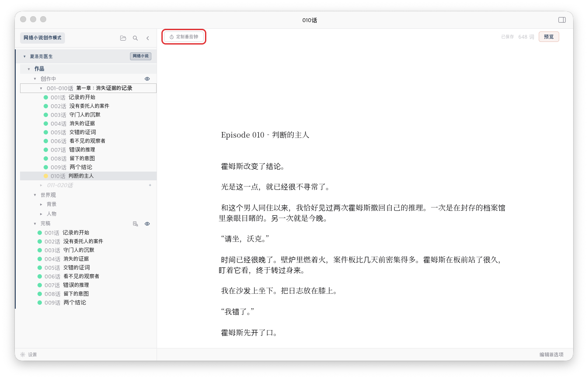Expand the 人物 folder
588x379 pixels.
41,214
